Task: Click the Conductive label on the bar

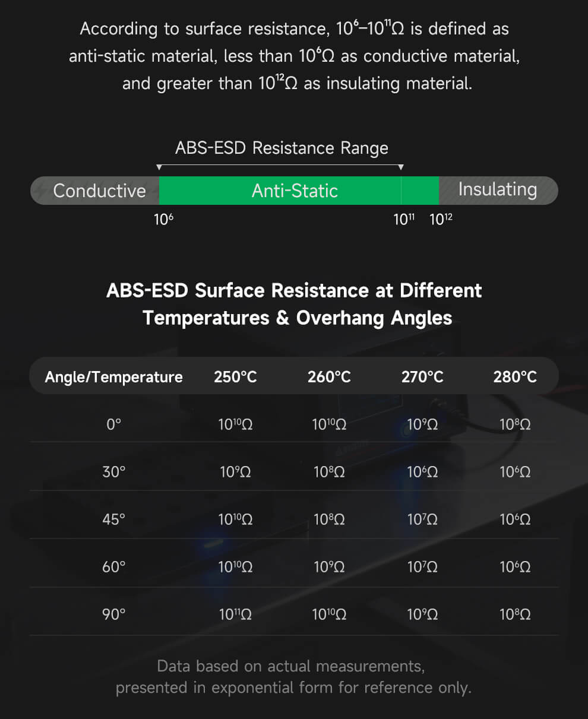Action: pyautogui.click(x=99, y=191)
